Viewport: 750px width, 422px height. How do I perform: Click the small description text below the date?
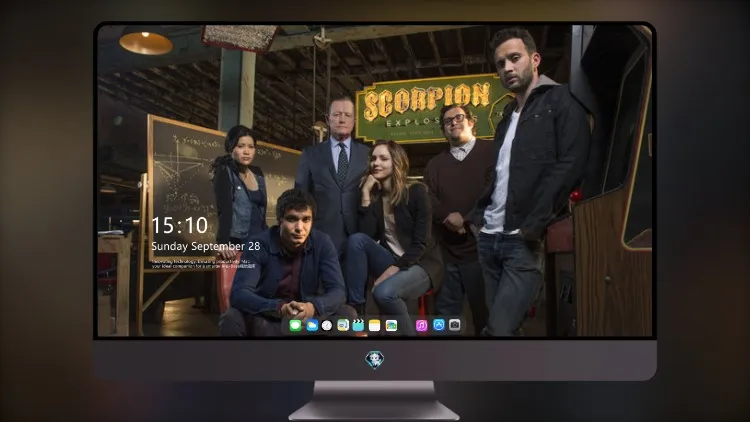(x=203, y=264)
